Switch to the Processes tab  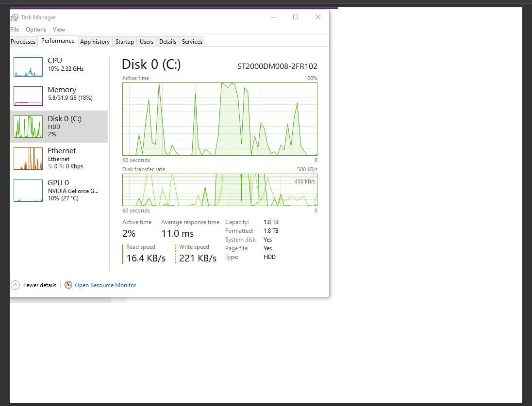[23, 42]
